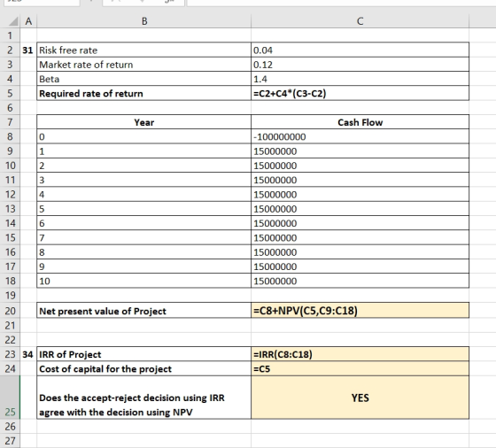Select row 1 header

[x=10, y=35]
